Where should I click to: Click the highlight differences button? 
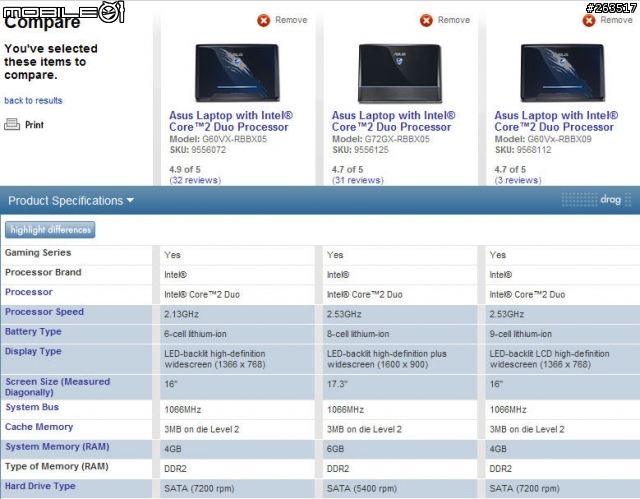tap(50, 230)
